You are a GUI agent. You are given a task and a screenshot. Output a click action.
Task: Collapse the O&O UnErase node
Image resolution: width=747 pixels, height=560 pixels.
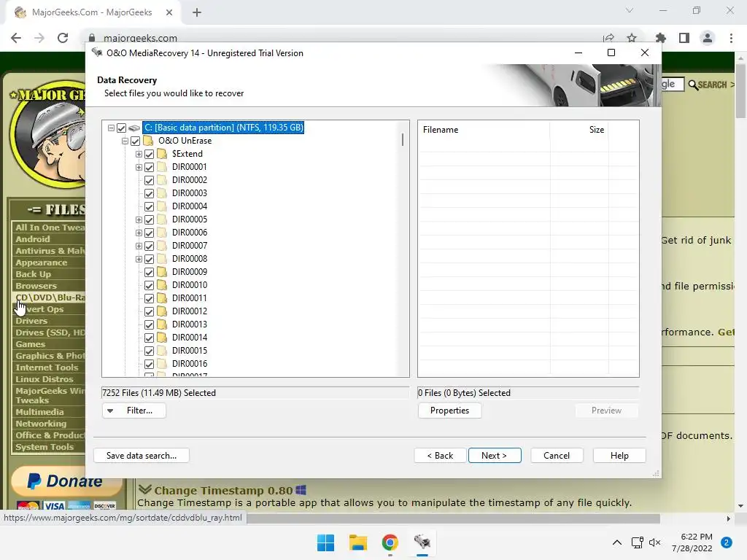coord(125,141)
